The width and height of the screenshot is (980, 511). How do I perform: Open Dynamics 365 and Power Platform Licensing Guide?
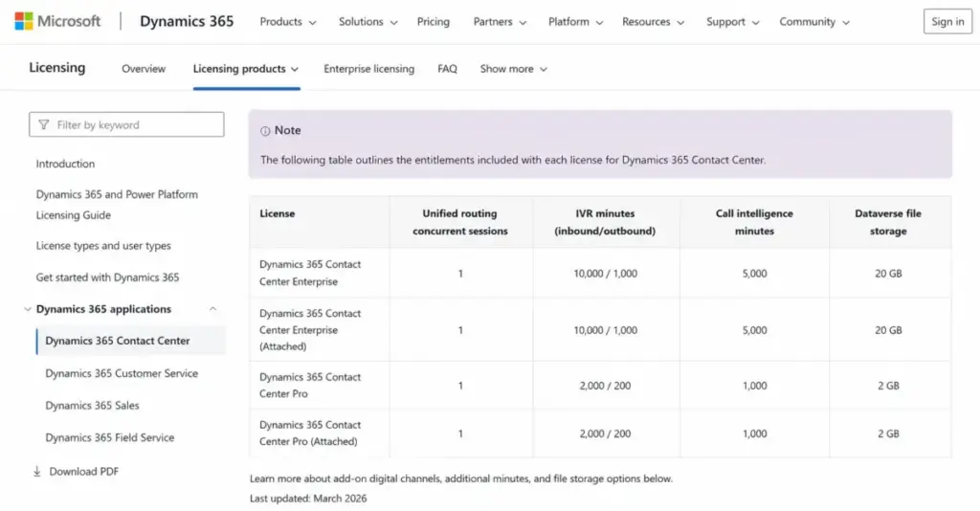coord(117,204)
